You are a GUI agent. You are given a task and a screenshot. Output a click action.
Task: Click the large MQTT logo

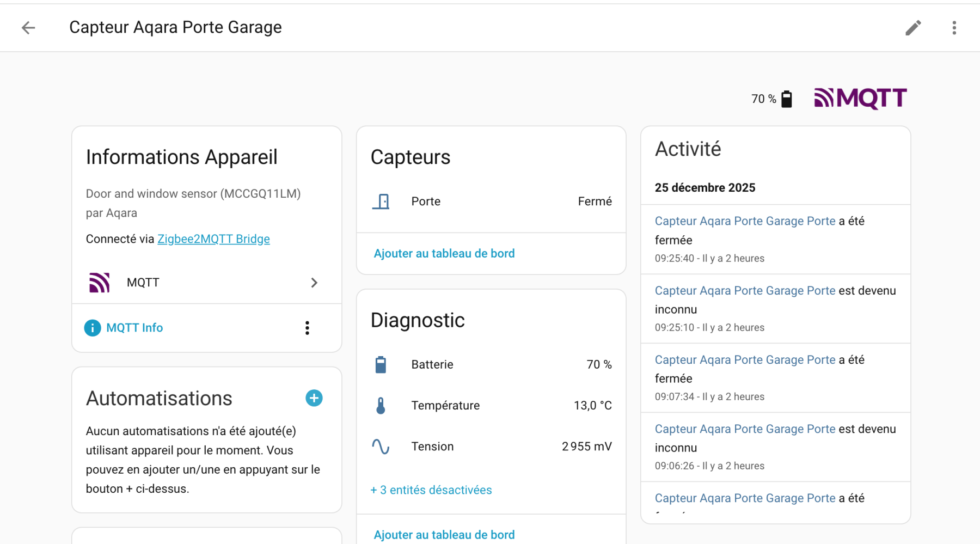tap(860, 99)
